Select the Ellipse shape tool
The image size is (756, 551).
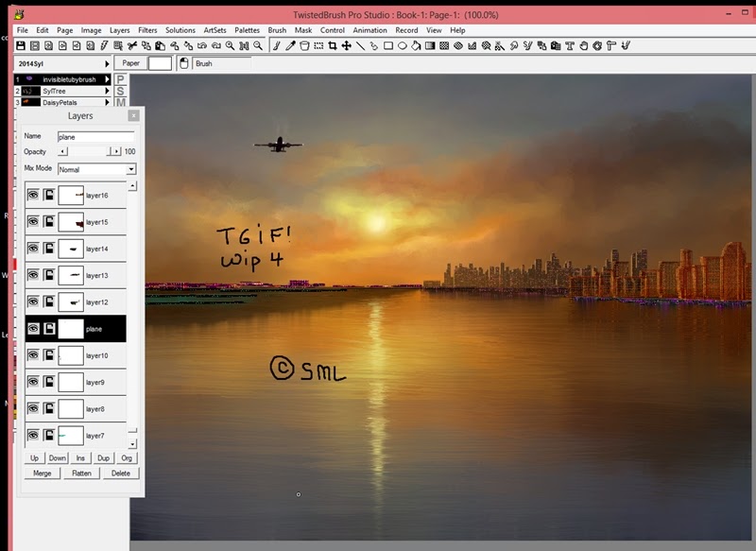[x=403, y=45]
